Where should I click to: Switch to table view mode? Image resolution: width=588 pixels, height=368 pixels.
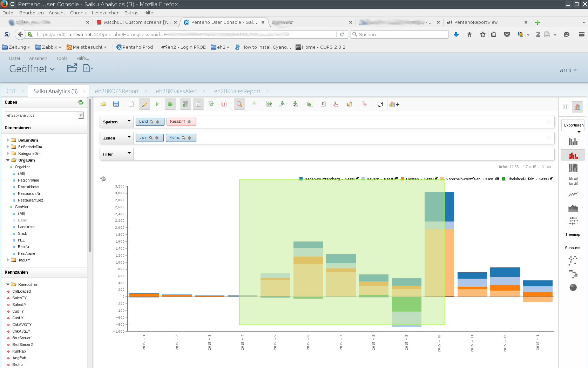[x=565, y=107]
